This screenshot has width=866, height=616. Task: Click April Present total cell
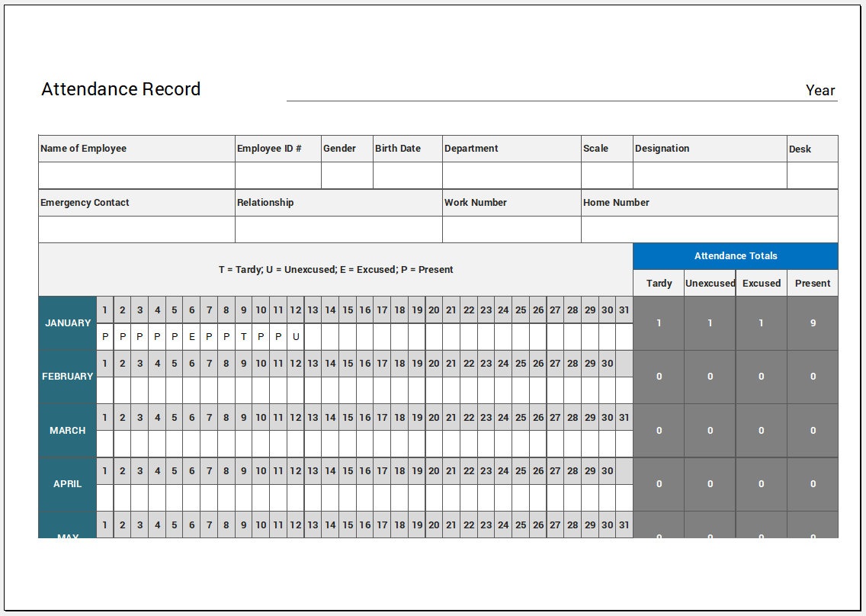click(813, 484)
